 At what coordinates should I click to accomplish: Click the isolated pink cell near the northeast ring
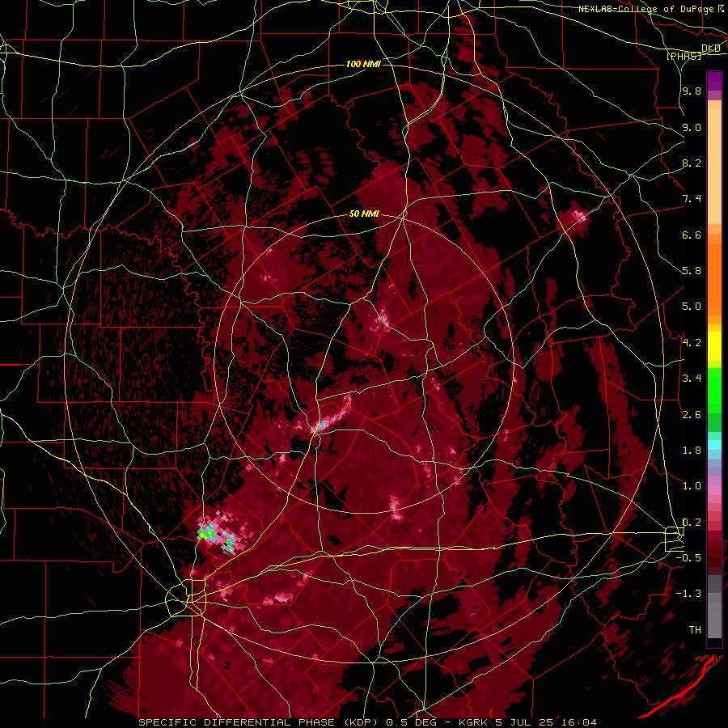[579, 215]
